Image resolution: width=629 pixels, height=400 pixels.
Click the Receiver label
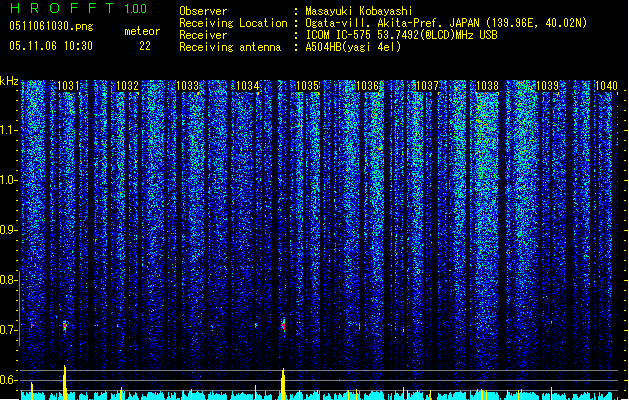tap(203, 35)
